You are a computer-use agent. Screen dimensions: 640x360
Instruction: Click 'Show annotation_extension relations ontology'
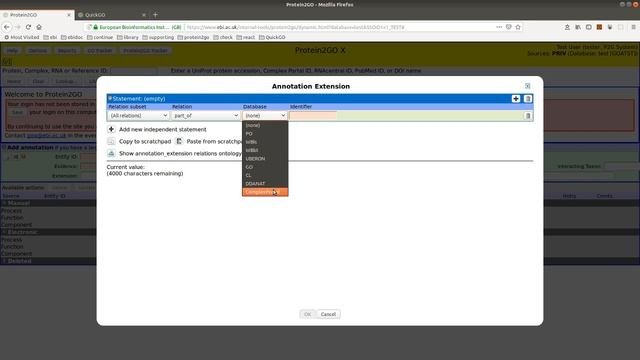pos(180,153)
